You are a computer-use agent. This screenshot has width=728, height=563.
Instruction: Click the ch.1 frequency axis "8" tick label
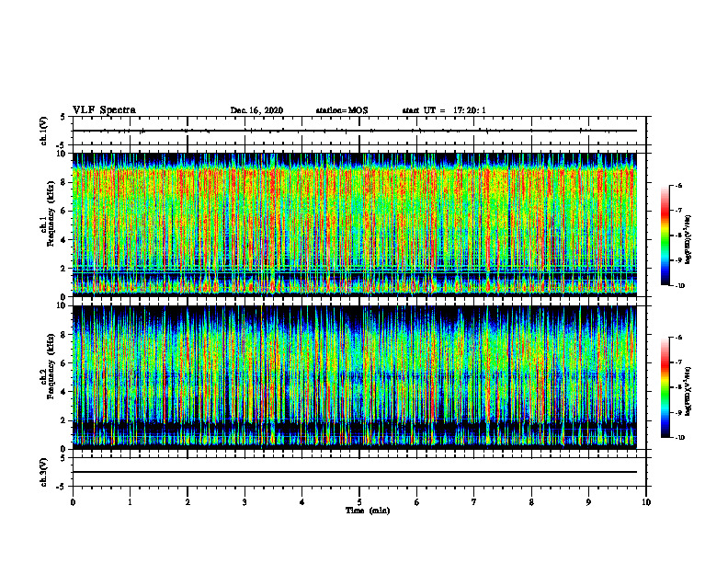65,182
